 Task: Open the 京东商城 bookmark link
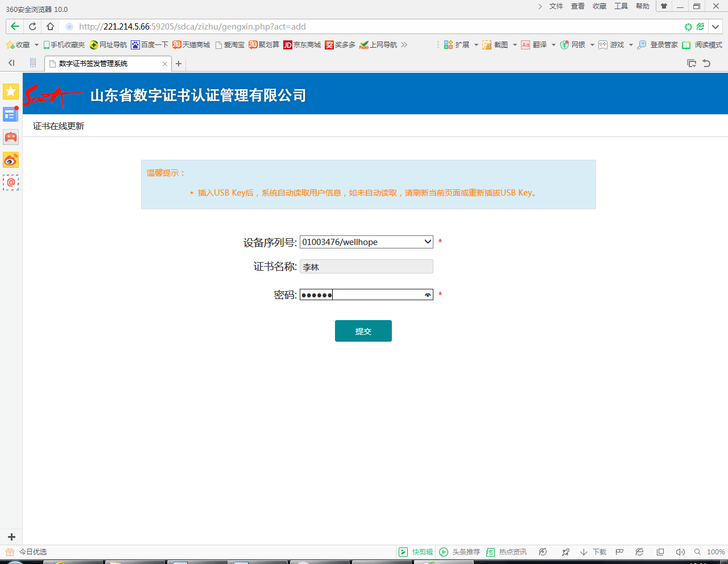click(x=302, y=45)
